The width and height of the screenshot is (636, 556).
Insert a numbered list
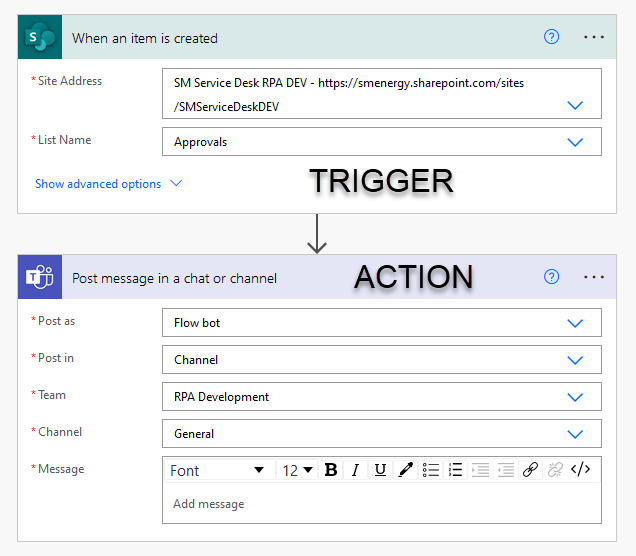tap(455, 470)
